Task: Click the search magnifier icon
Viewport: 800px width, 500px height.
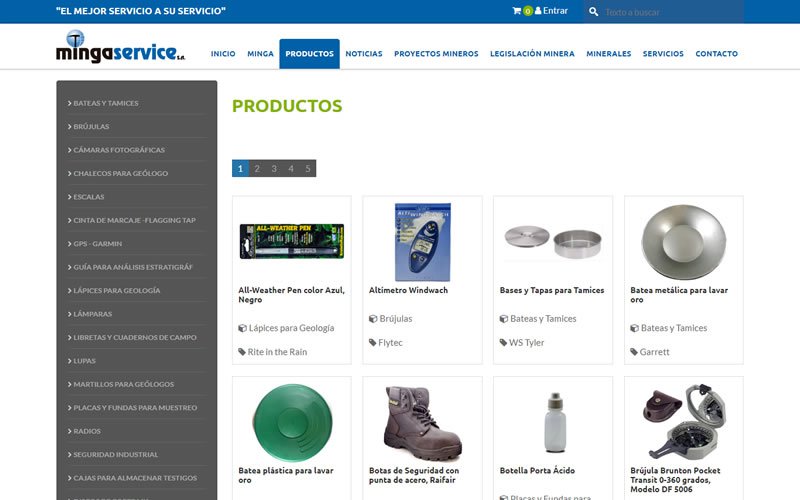Action: pos(593,12)
